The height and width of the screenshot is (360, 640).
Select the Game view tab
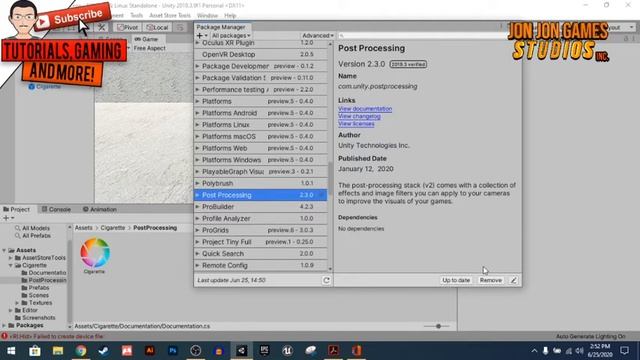146,39
